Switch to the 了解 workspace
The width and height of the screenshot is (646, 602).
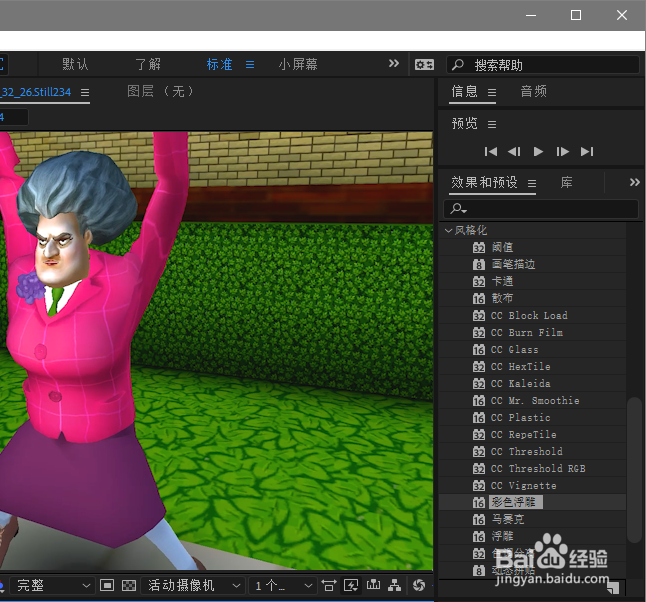tap(148, 65)
